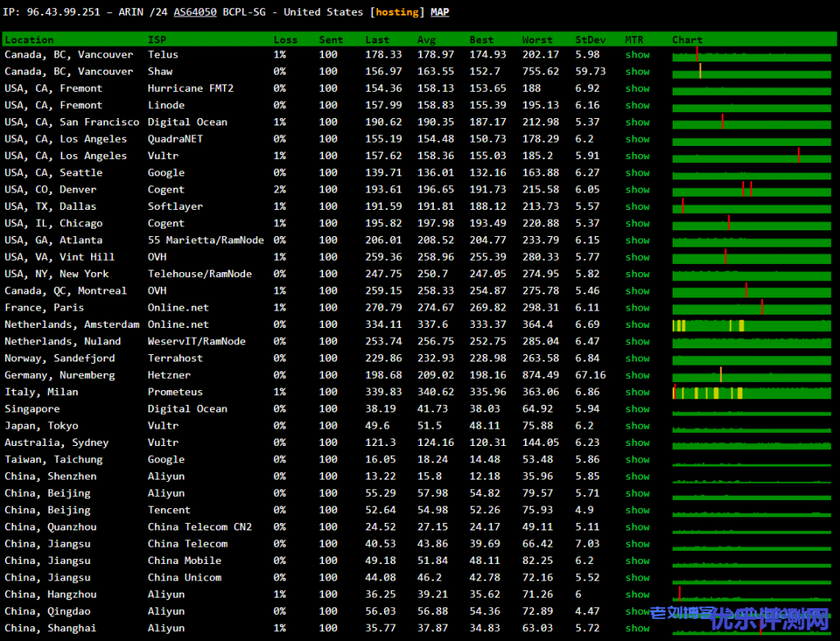Show MTR for Dallas Softlayer row

click(637, 207)
